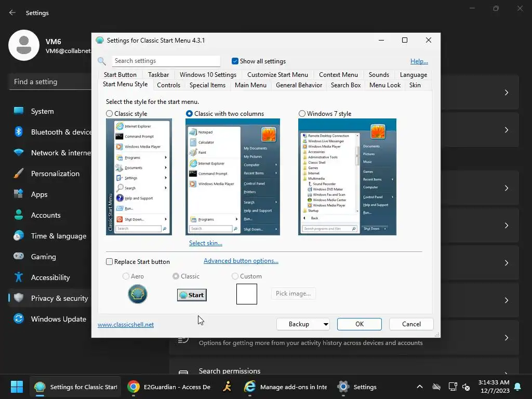The image size is (532, 399).
Task: Open the Sounds tab
Action: pyautogui.click(x=379, y=75)
